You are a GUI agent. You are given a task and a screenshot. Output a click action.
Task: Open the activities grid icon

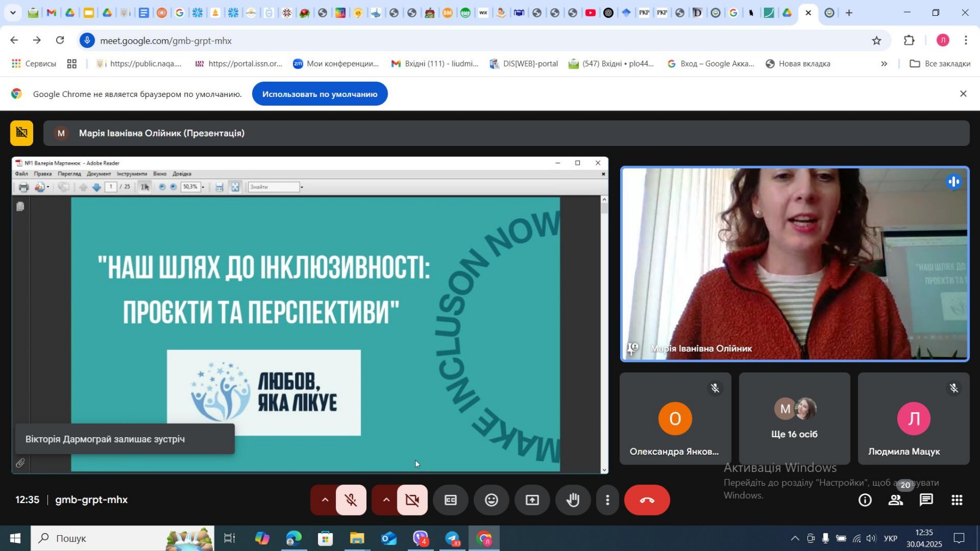(957, 500)
